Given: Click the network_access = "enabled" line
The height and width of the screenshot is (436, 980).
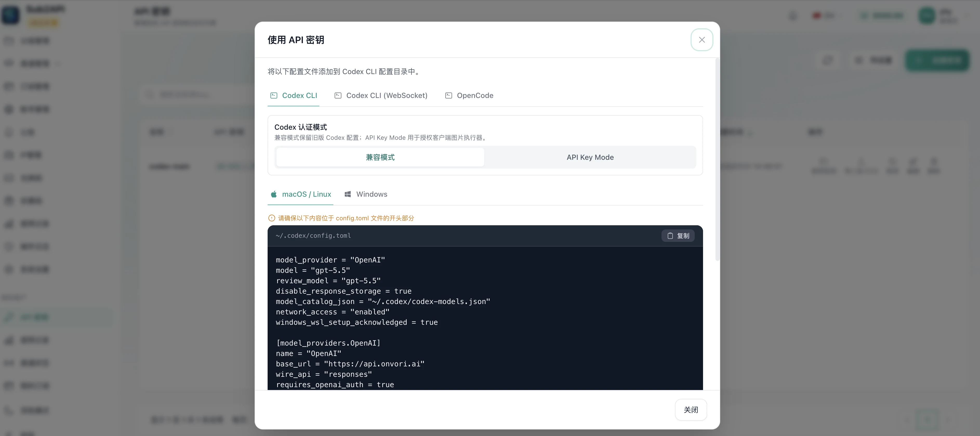Looking at the screenshot, I should (x=333, y=312).
